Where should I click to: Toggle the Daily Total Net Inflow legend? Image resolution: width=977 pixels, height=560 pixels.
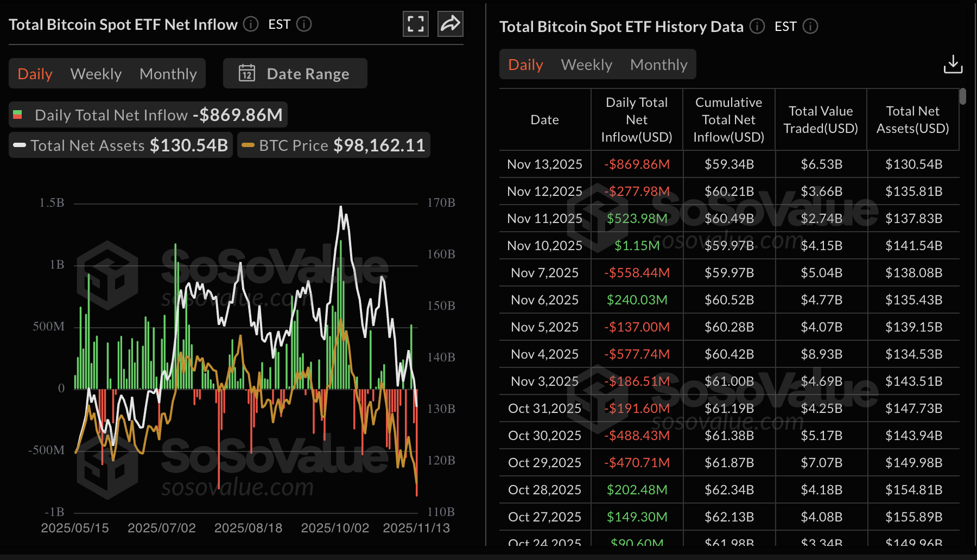148,114
